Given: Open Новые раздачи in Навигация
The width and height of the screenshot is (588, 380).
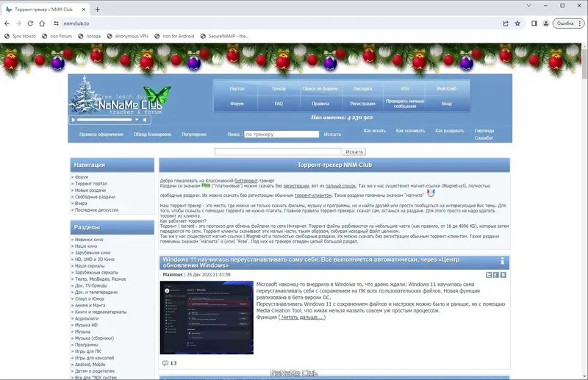Looking at the screenshot, I should pyautogui.click(x=90, y=190).
